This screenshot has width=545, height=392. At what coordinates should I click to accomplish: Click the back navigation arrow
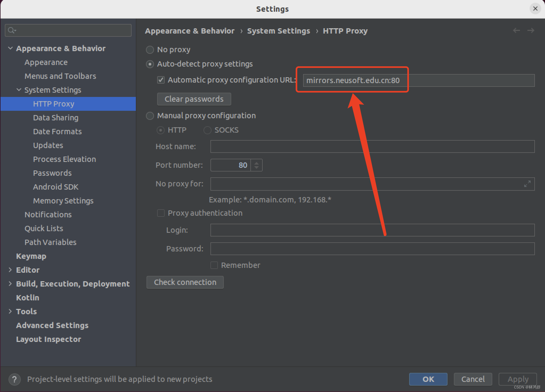516,31
